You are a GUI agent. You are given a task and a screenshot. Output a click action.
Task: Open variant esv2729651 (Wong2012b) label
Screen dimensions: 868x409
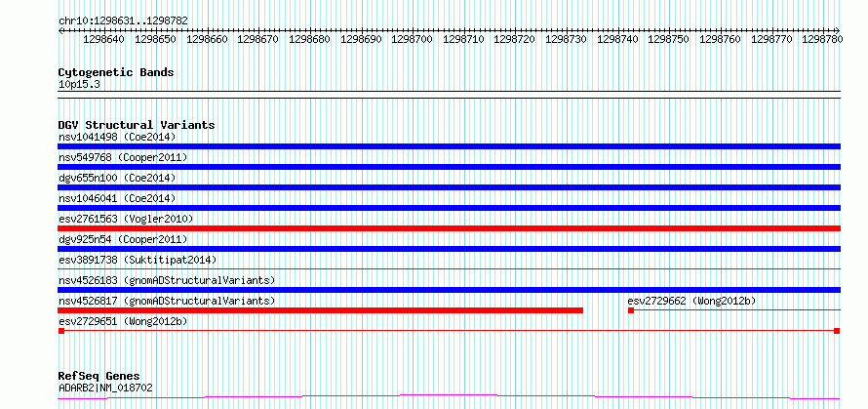pos(123,321)
